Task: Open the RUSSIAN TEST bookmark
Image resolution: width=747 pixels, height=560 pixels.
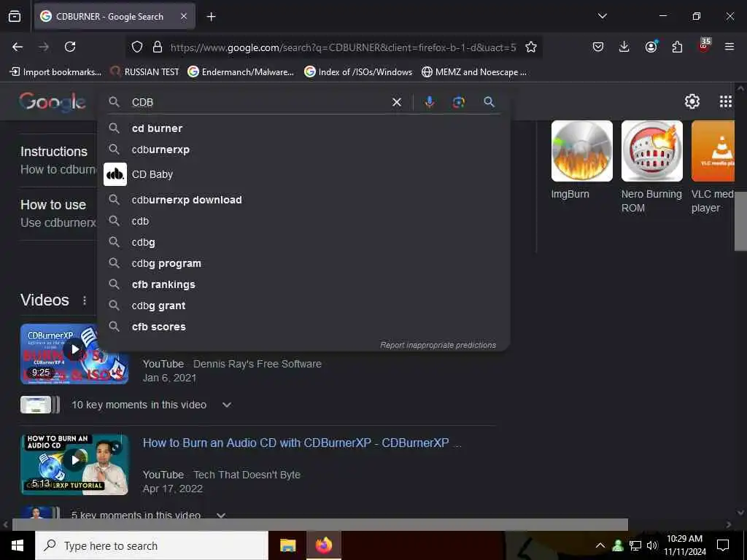Action: tap(144, 72)
